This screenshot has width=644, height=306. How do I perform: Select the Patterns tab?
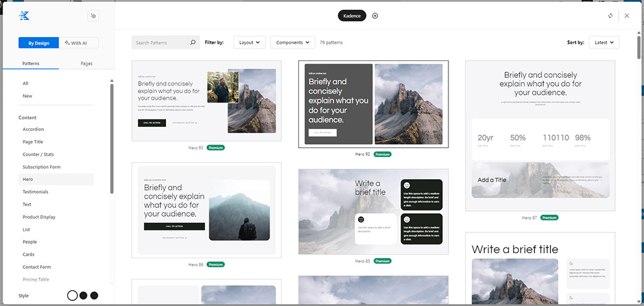click(x=31, y=63)
